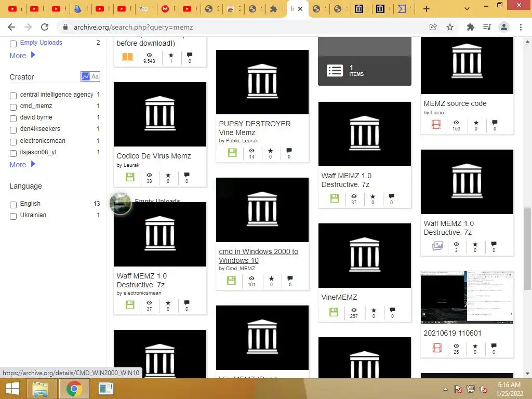Click the browser forward arrow
Image resolution: width=532 pixels, height=399 pixels.
[x=28, y=27]
